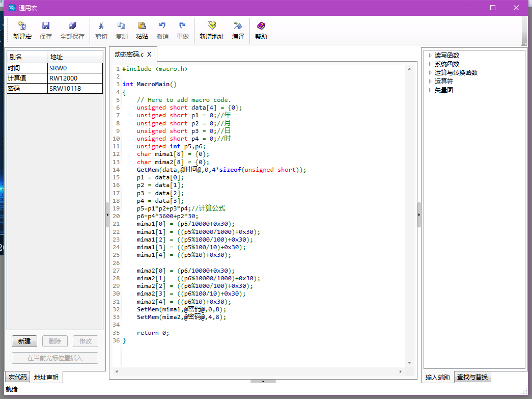Close the 通用宏 window
This screenshot has width=532, height=399.
(516, 8)
